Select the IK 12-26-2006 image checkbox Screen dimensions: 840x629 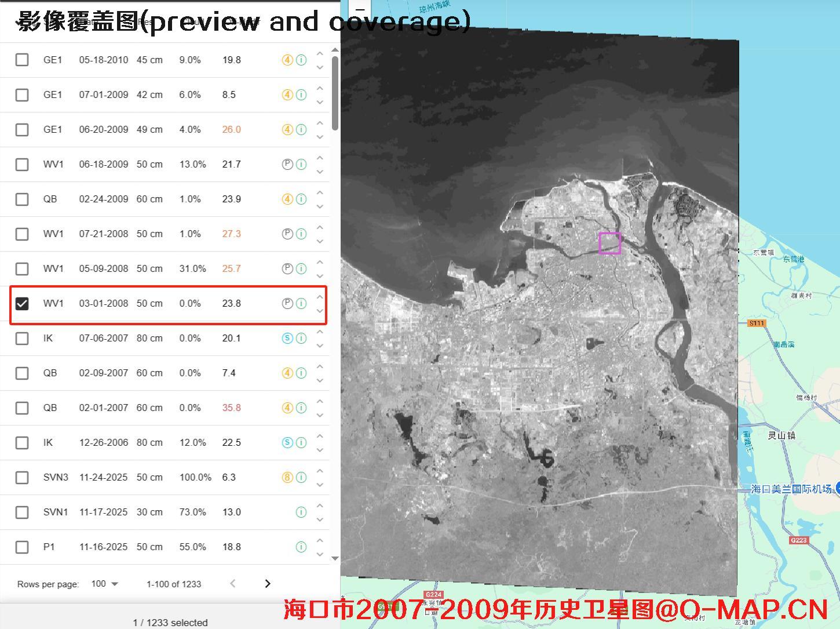coord(22,442)
